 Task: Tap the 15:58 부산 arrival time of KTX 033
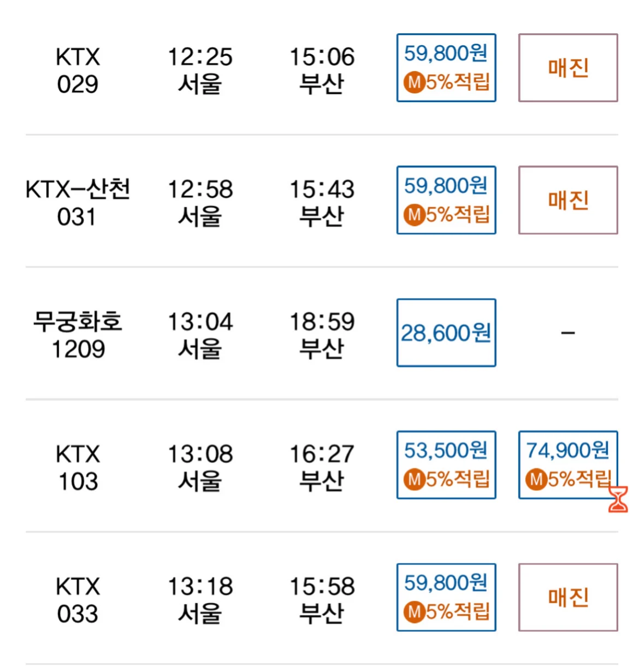(322, 600)
